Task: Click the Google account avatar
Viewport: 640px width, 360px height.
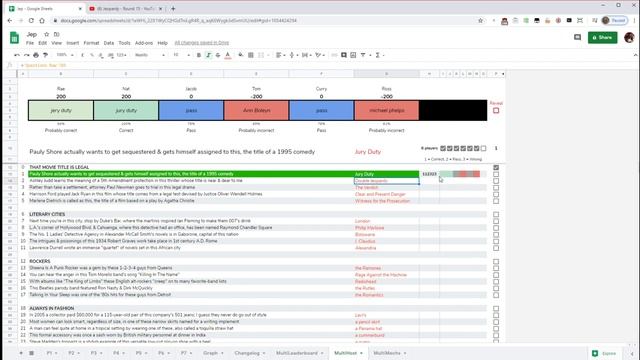Action: tap(629, 38)
